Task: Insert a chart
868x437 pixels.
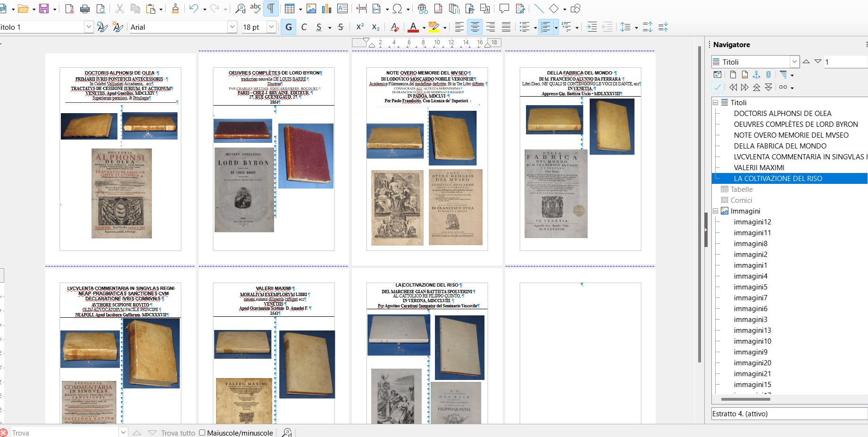Action: [x=327, y=8]
